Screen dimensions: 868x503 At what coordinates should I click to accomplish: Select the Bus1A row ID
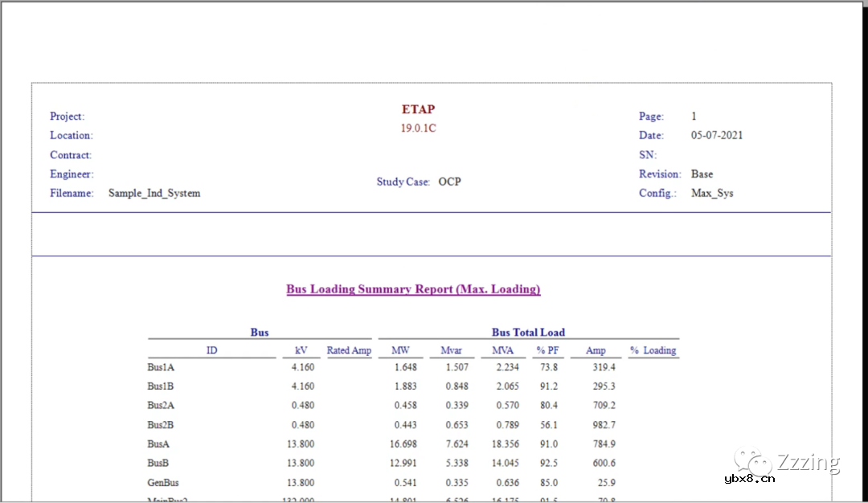click(x=161, y=367)
